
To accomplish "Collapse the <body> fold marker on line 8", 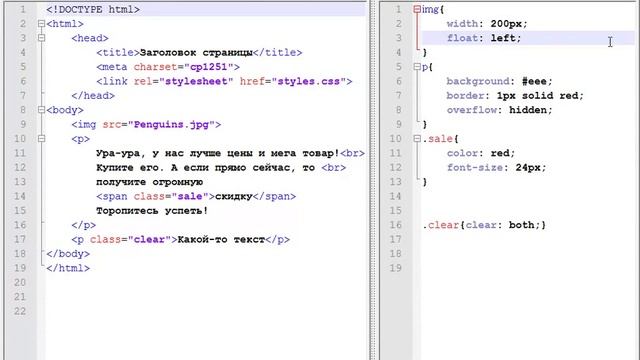I will 41,110.
